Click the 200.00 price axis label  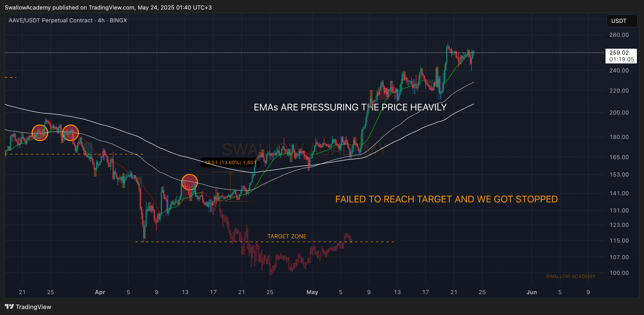click(x=619, y=113)
